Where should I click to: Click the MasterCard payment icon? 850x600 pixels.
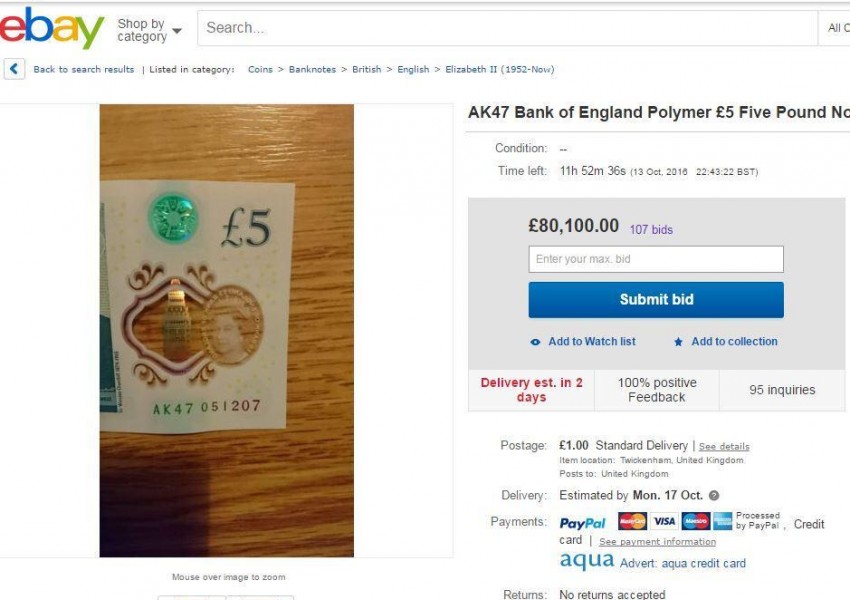pyautogui.click(x=632, y=521)
